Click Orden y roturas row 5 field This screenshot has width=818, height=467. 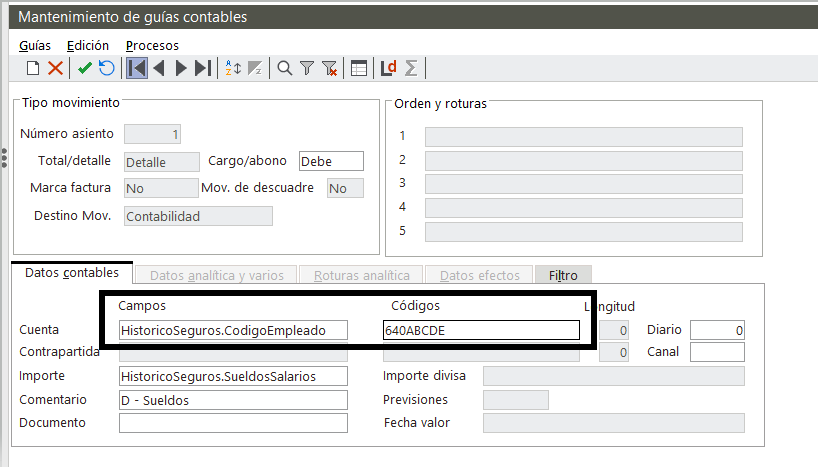coord(584,232)
